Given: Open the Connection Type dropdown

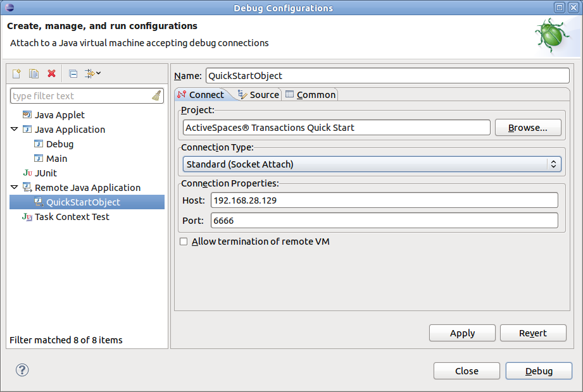Looking at the screenshot, I should coord(554,163).
